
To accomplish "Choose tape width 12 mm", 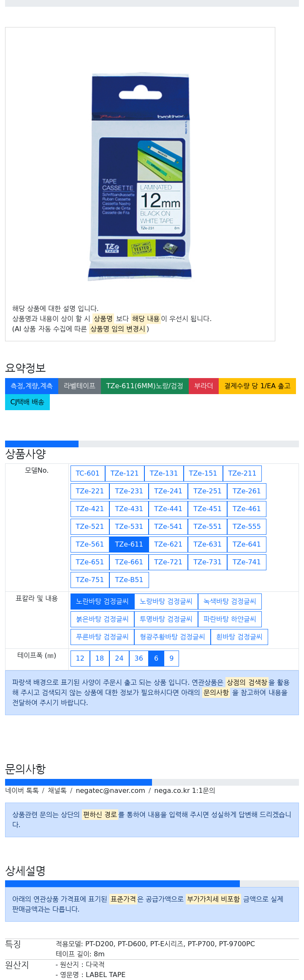I will 80,659.
